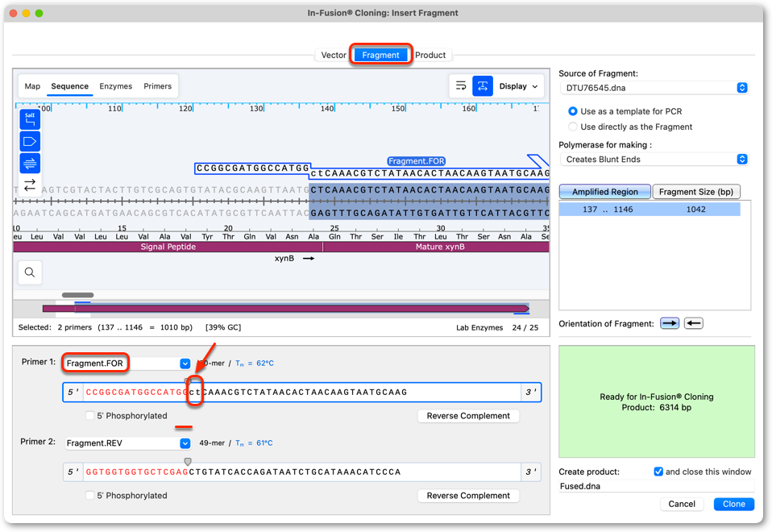This screenshot has width=772, height=532.
Task: Toggle 'and close this window' checkbox
Action: click(x=658, y=472)
